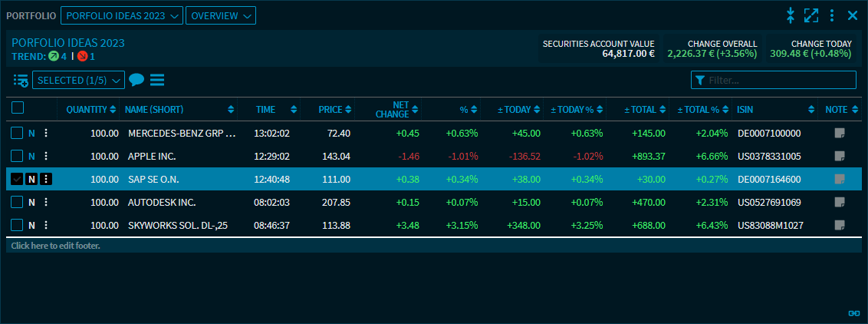Sort by the Price column header

334,110
